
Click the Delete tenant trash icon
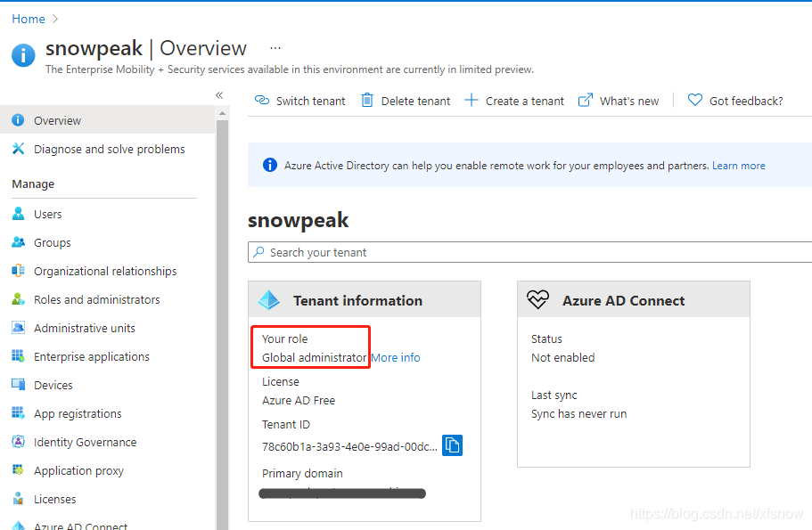[x=366, y=100]
